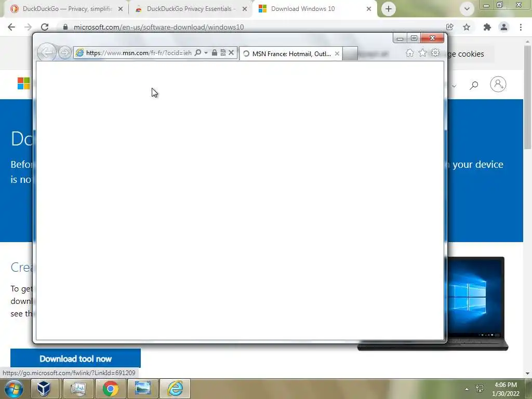Click the Chrome address bar URL
The width and height of the screenshot is (532, 399).
159,27
